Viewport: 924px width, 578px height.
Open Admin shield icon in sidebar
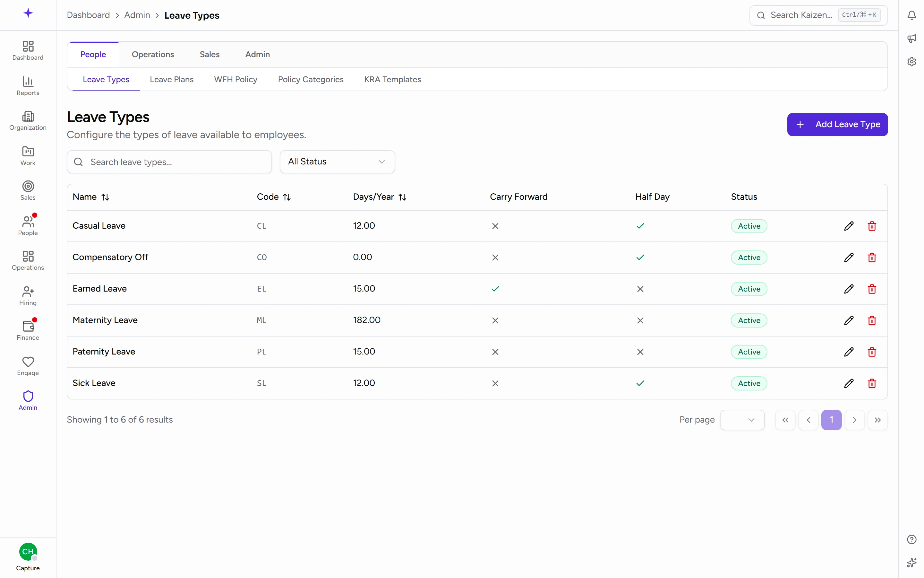click(x=28, y=396)
